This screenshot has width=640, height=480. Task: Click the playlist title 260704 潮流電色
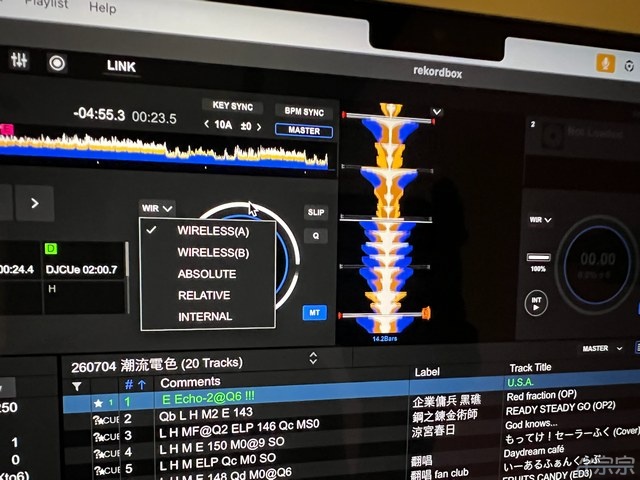(157, 365)
